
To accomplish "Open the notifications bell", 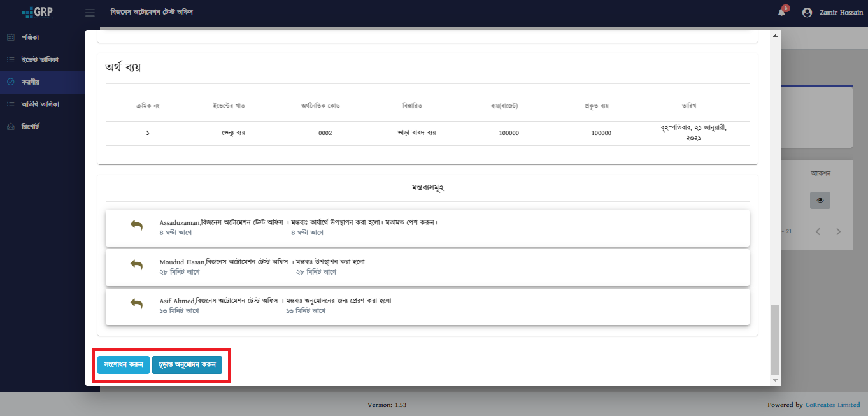I will click(782, 12).
